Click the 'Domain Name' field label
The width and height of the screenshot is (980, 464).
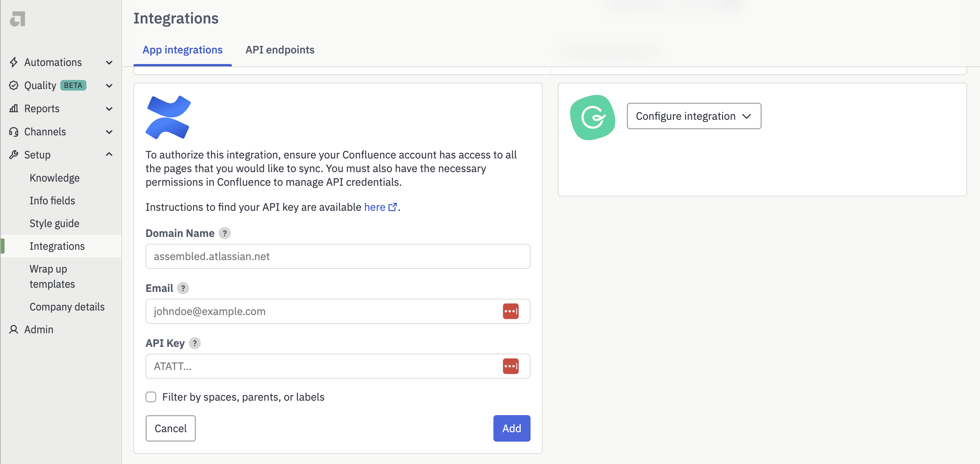point(180,233)
